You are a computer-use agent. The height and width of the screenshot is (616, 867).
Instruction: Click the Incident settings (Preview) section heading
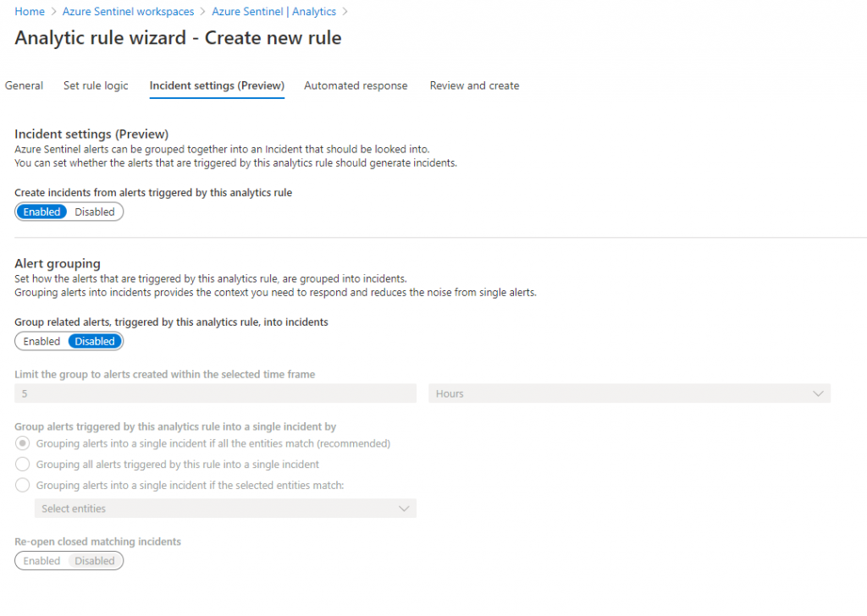click(91, 135)
